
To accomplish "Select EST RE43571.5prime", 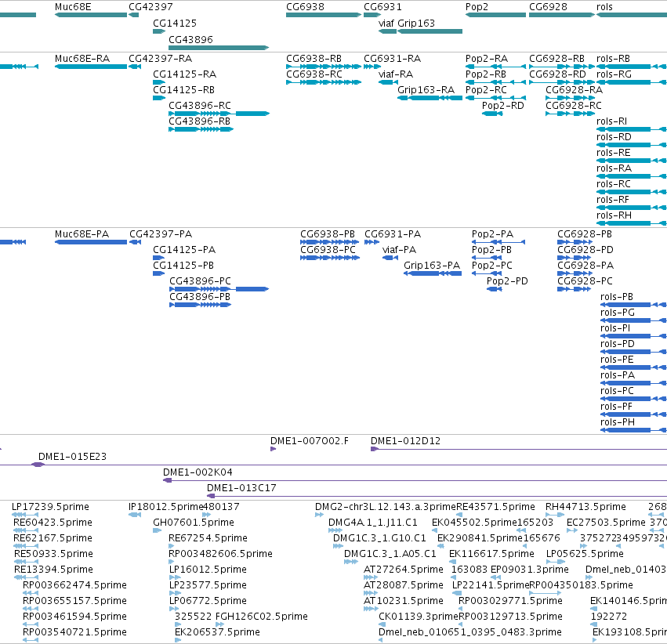I will click(x=495, y=507).
